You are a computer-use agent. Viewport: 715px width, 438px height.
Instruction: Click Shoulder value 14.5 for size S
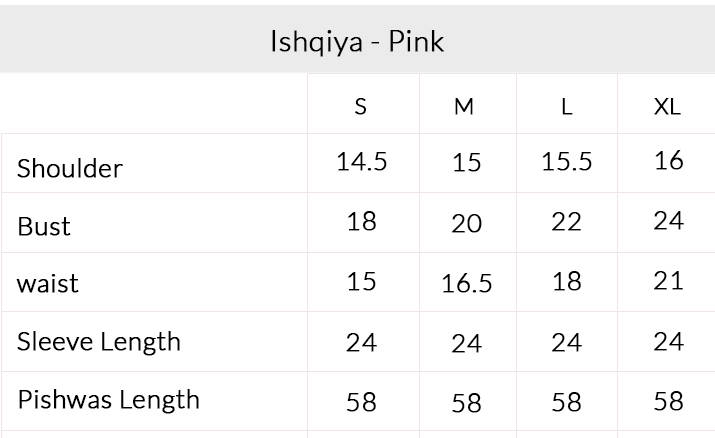tap(361, 162)
